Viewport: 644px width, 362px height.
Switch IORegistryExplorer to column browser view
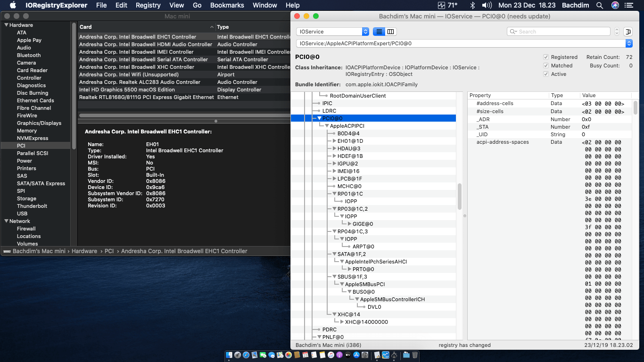point(391,32)
